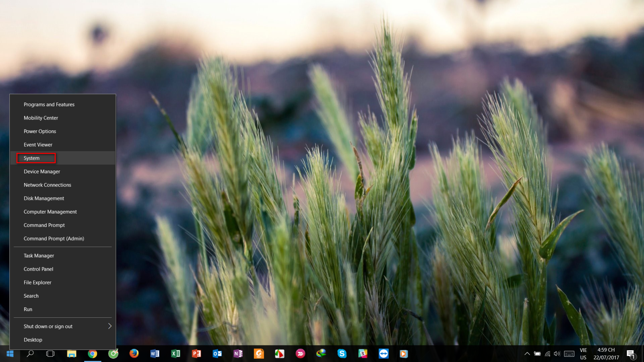Screen dimensions: 644x362
Task: Show the touch keyboard from the tray
Action: coord(569,354)
